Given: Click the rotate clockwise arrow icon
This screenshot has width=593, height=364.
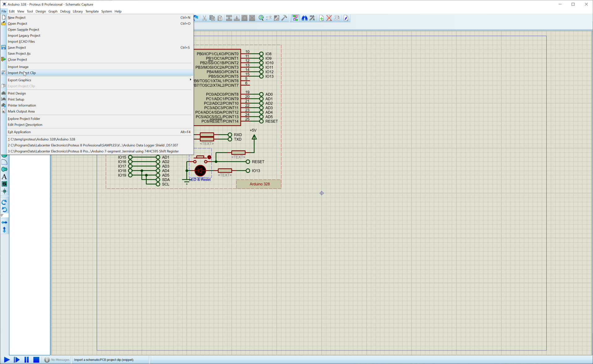Looking at the screenshot, I should click(x=4, y=202).
